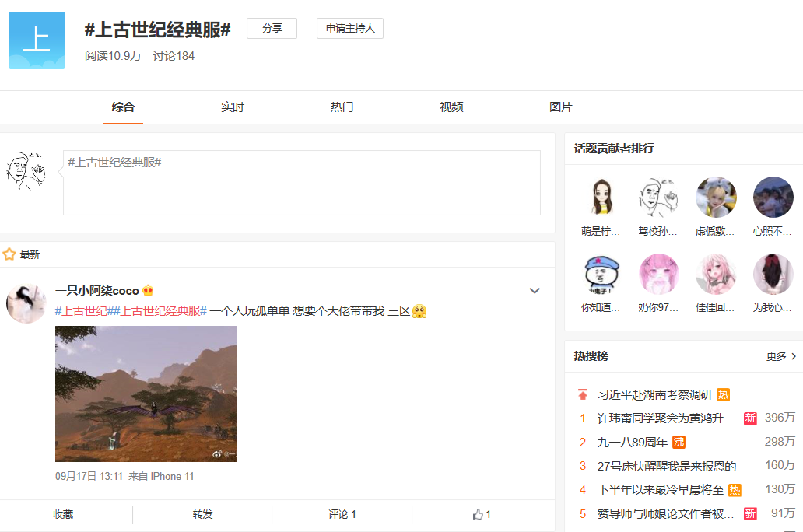Expand the post options chevron
Screen dimensions: 803x532
tap(535, 290)
